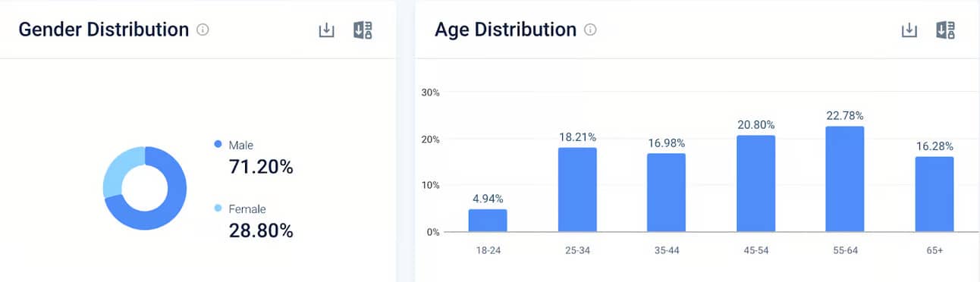Show Age Distribution info tooltip icon

pos(591,30)
